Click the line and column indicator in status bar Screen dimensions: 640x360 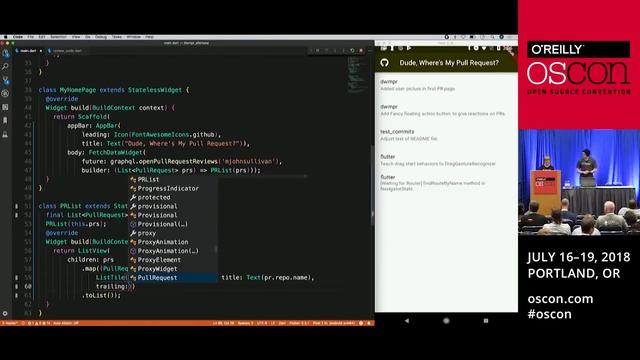point(224,323)
